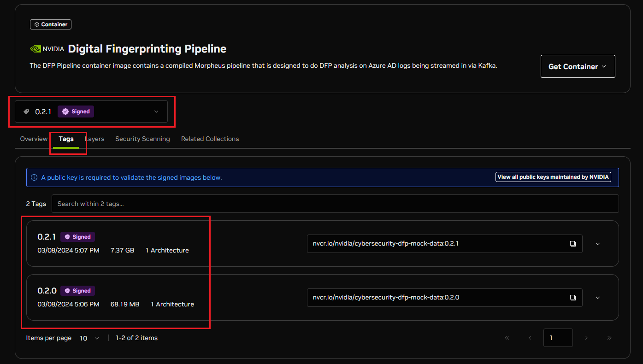643x364 pixels.
Task: Click the Search within 2 tags field
Action: pyautogui.click(x=335, y=204)
